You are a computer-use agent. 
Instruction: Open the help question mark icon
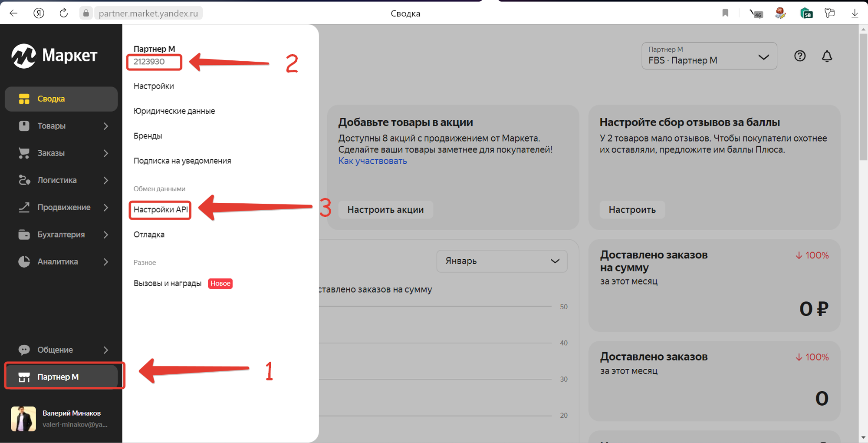tap(800, 56)
